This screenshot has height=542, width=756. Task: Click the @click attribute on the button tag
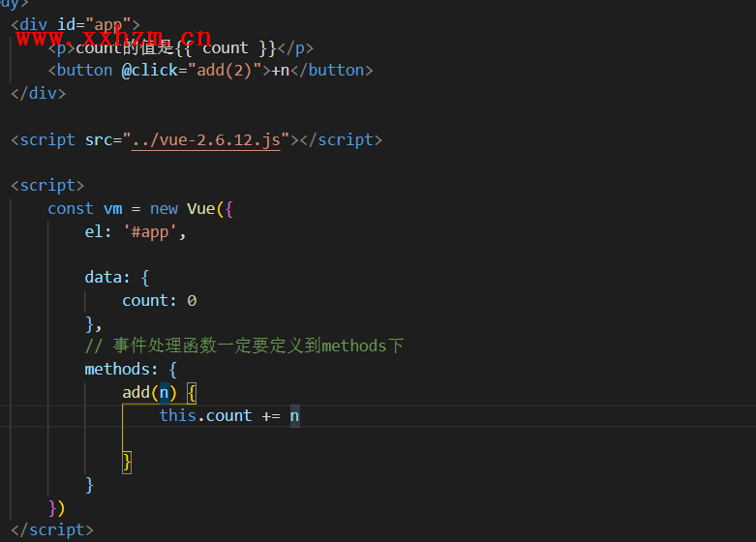[149, 70]
